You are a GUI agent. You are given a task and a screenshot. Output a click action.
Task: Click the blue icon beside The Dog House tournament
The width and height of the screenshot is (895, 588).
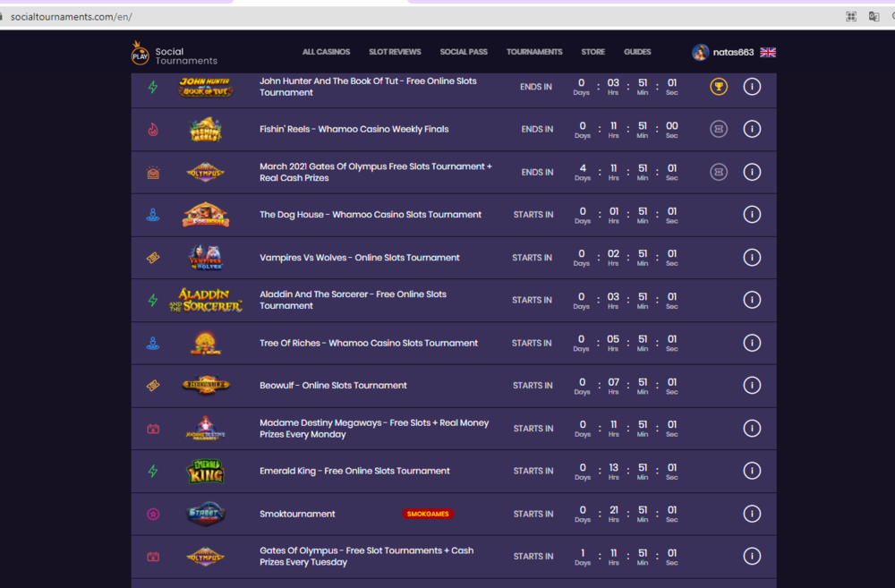click(x=153, y=215)
